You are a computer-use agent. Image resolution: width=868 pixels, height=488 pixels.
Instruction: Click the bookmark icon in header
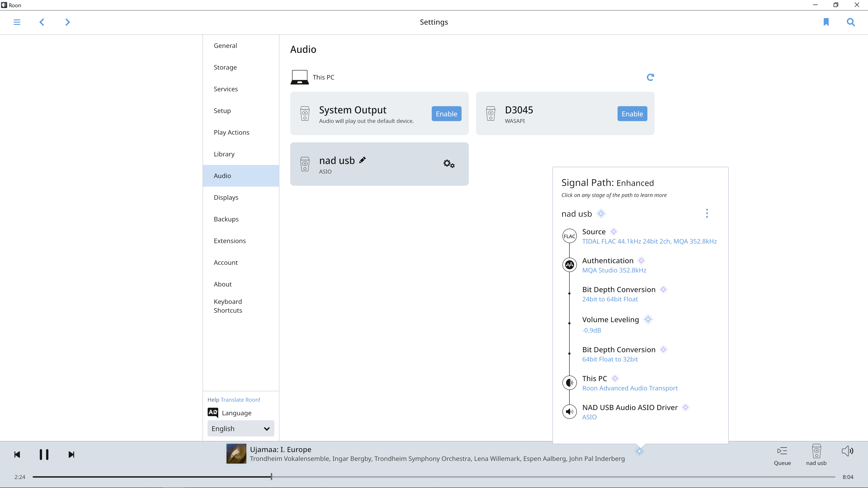click(826, 22)
